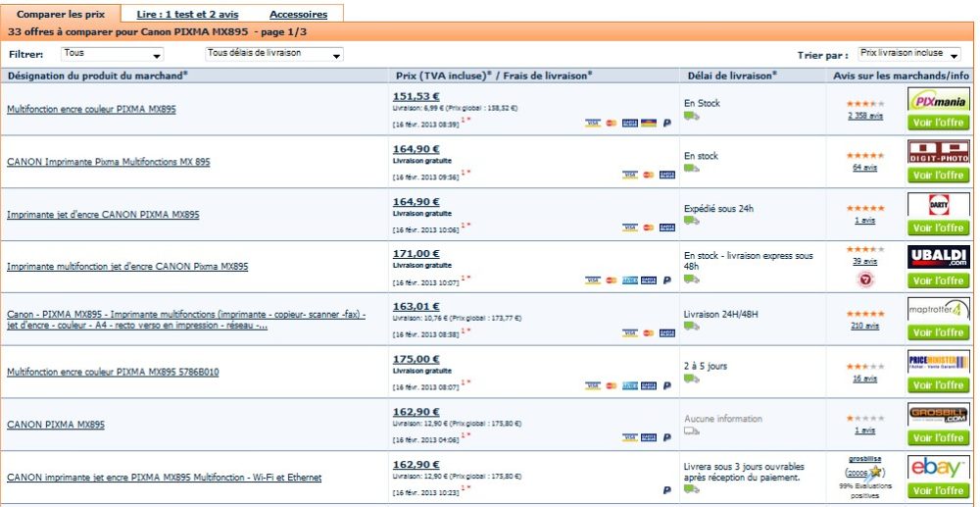The width and height of the screenshot is (980, 507).
Task: Open 'Imprimante multifonction jet d'encre CANON Pixma MX895' link
Action: pyautogui.click(x=127, y=267)
